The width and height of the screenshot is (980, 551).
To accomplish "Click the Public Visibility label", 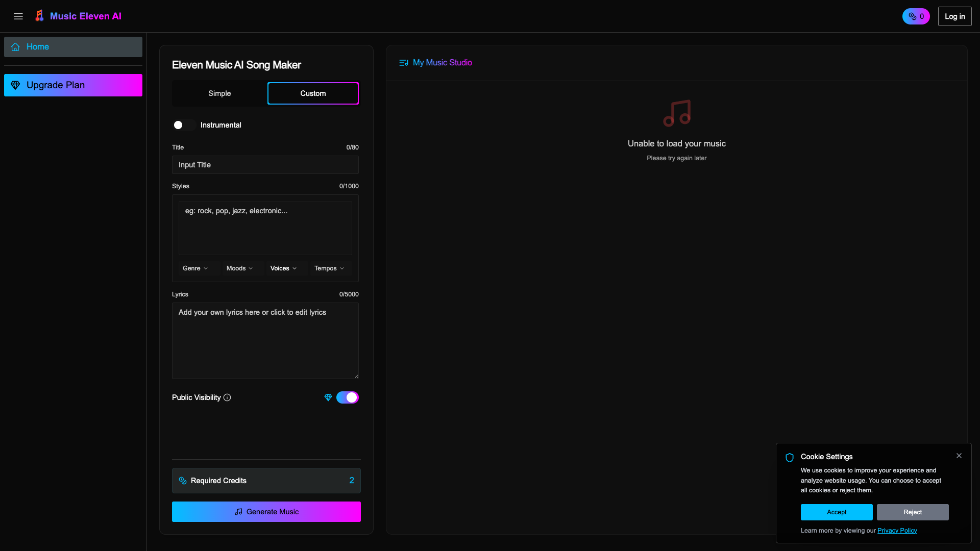I will pos(197,397).
